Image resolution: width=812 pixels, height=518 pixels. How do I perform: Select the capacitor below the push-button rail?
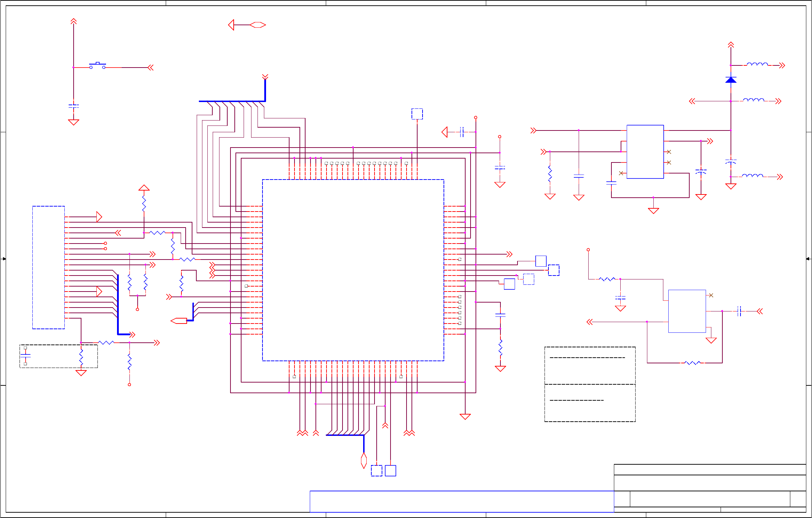(x=74, y=106)
